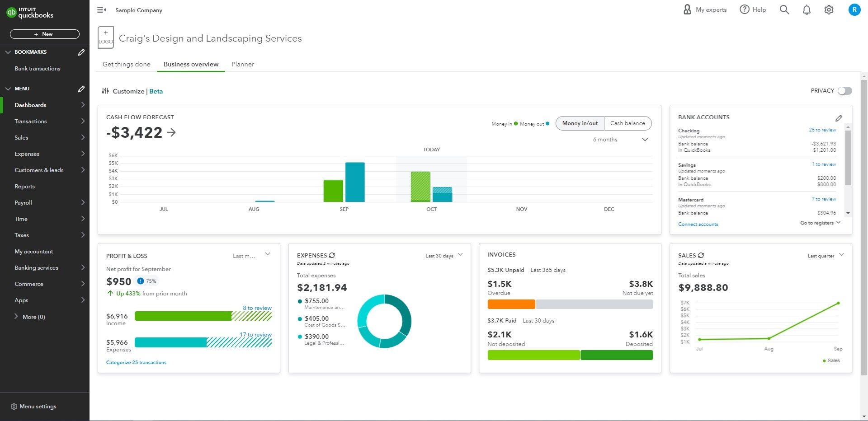Open the settings gear icon
The height and width of the screenshot is (421, 868).
click(x=829, y=10)
